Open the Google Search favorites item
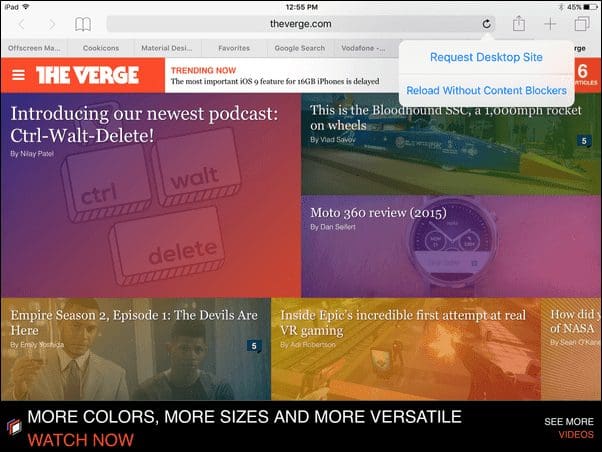 point(300,48)
